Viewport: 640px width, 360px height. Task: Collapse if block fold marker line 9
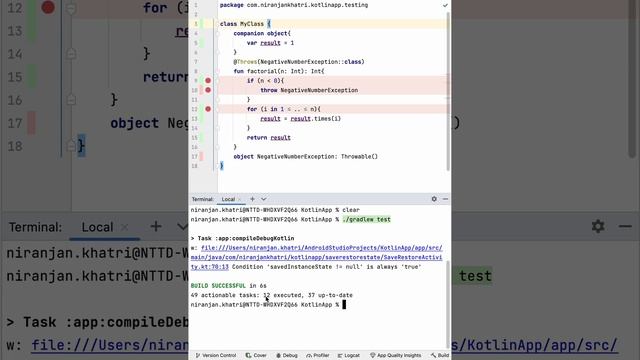coord(218,80)
